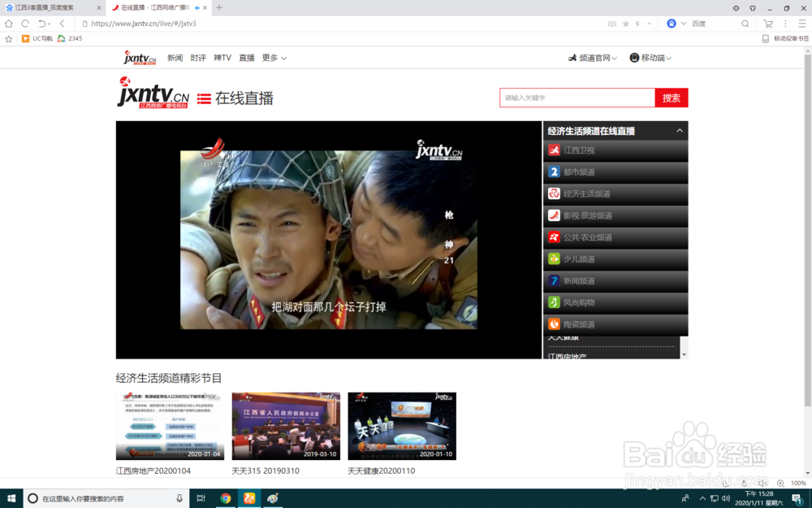Collapse the 经济生活频道在线直播 channel list
The width and height of the screenshot is (812, 508).
[680, 131]
